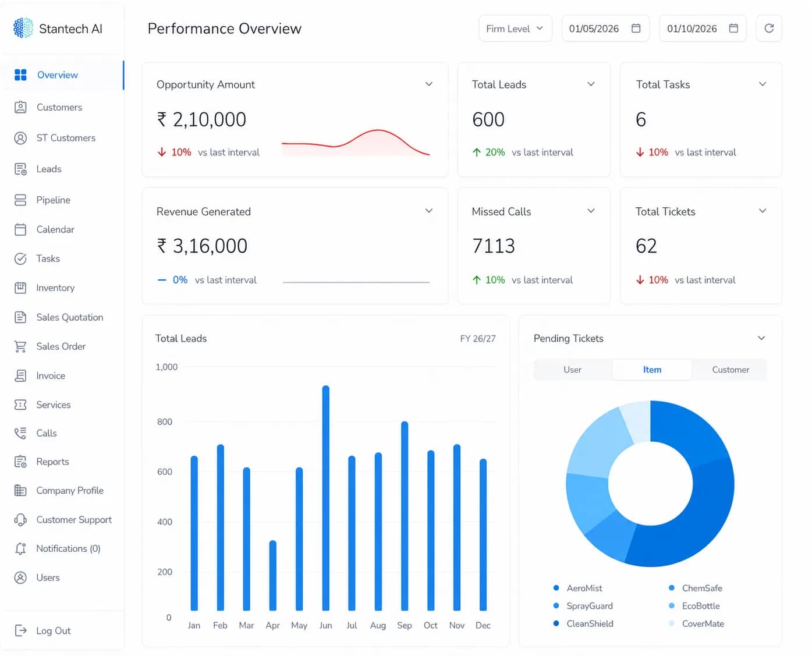This screenshot has width=812, height=656.
Task: Click the Users sidebar icon
Action: click(20, 577)
